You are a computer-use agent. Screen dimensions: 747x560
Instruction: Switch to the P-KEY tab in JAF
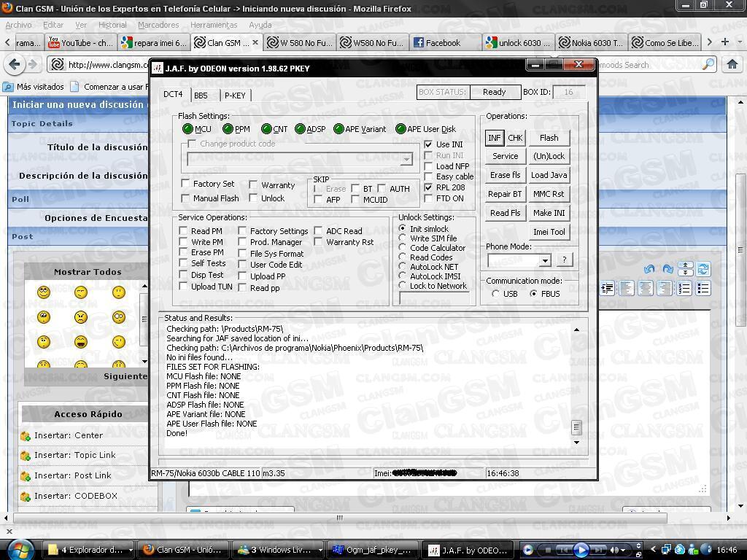pyautogui.click(x=235, y=96)
